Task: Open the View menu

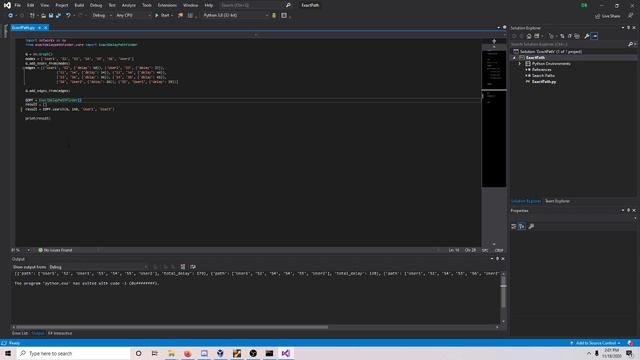Action: click(44, 5)
